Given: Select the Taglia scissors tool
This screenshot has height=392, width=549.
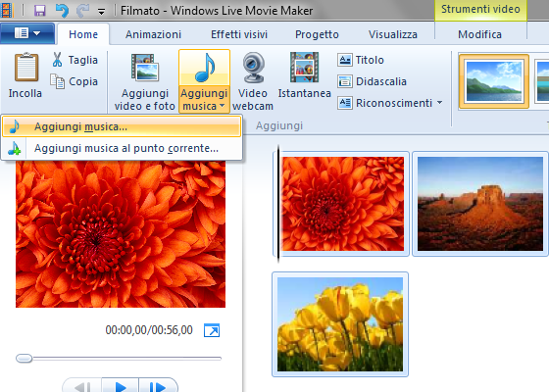Looking at the screenshot, I should point(58,60).
